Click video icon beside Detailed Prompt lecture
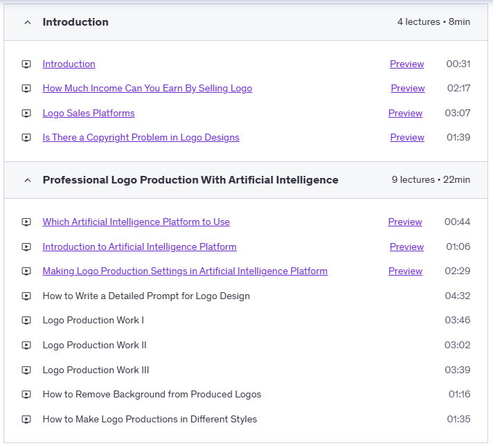 click(x=26, y=296)
